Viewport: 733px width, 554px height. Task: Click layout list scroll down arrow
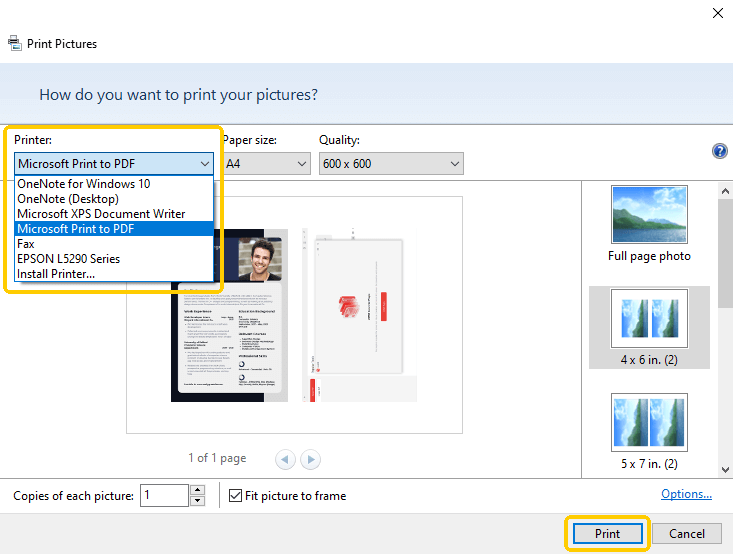(725, 470)
